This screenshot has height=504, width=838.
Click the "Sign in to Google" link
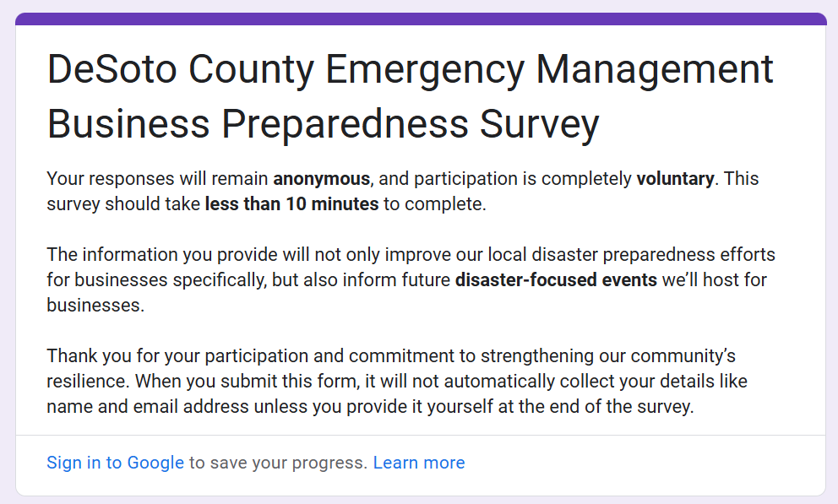pos(115,463)
